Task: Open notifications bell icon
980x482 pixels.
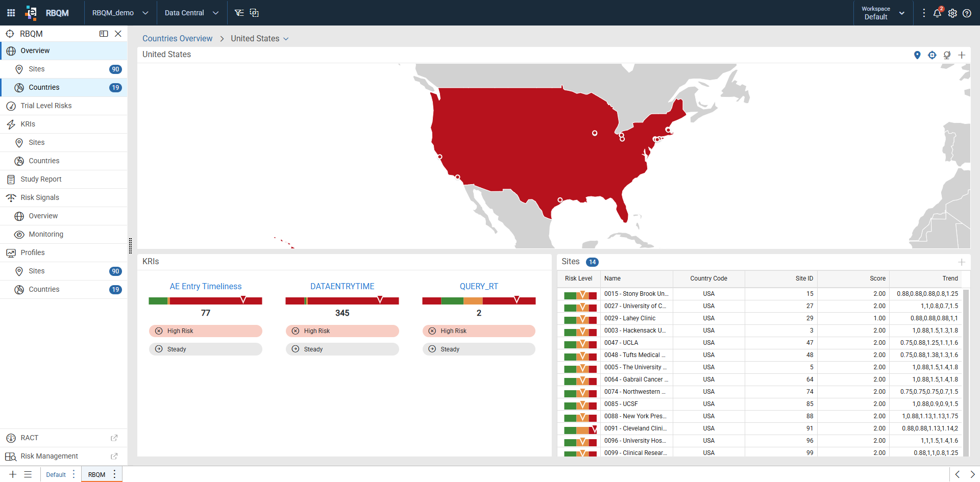Action: (x=938, y=13)
